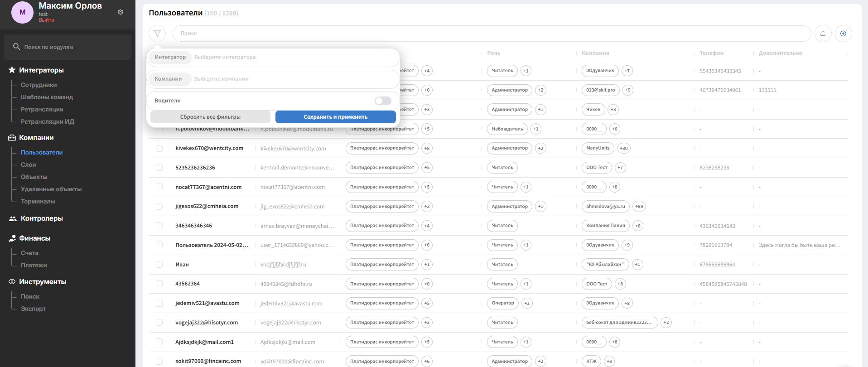868x367 pixels.
Task: Click the Поиск users search field
Action: [492, 34]
